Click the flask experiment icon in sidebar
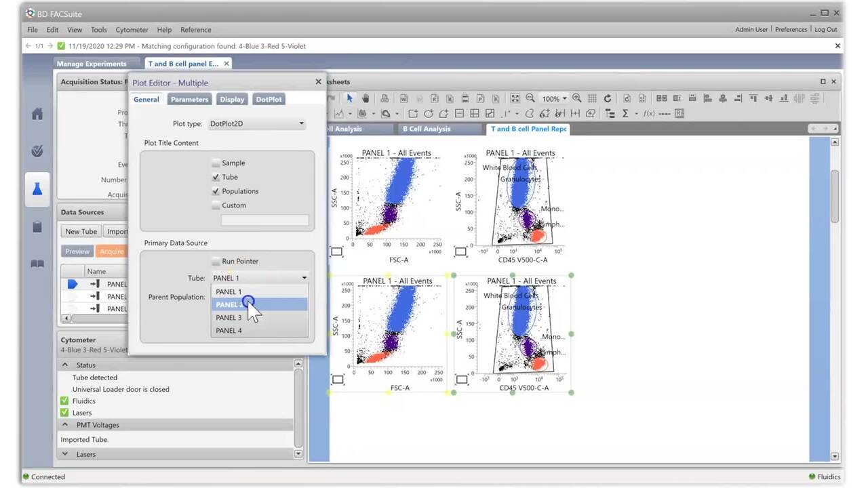 point(37,189)
